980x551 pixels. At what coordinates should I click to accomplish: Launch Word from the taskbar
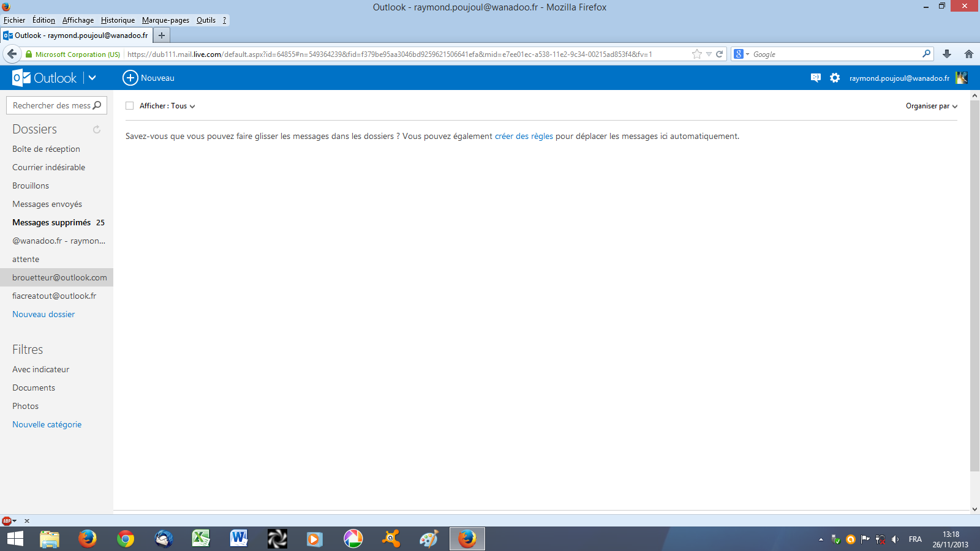pyautogui.click(x=239, y=539)
